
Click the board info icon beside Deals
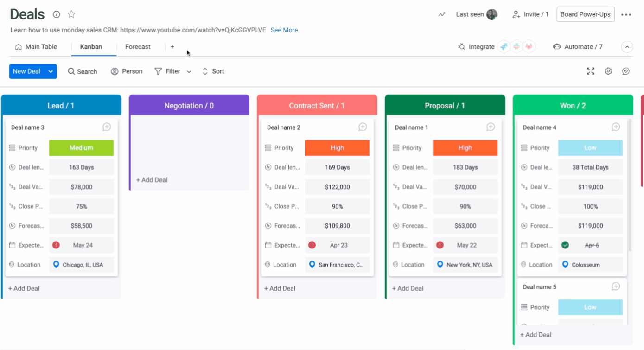(x=57, y=14)
